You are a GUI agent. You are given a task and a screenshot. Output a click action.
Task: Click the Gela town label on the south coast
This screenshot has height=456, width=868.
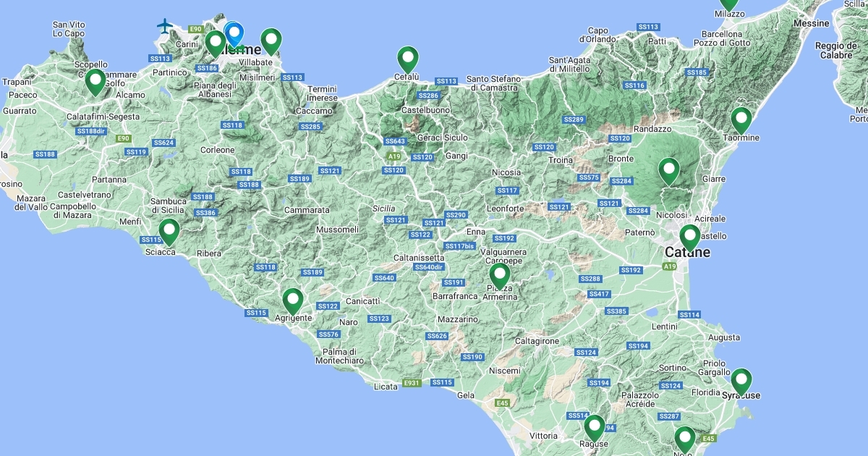[466, 395]
